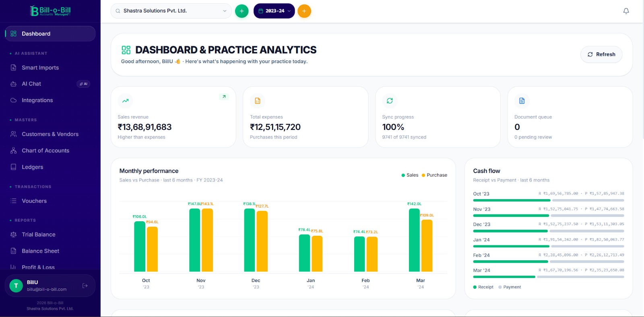Click the orange plus add year button

pos(304,11)
